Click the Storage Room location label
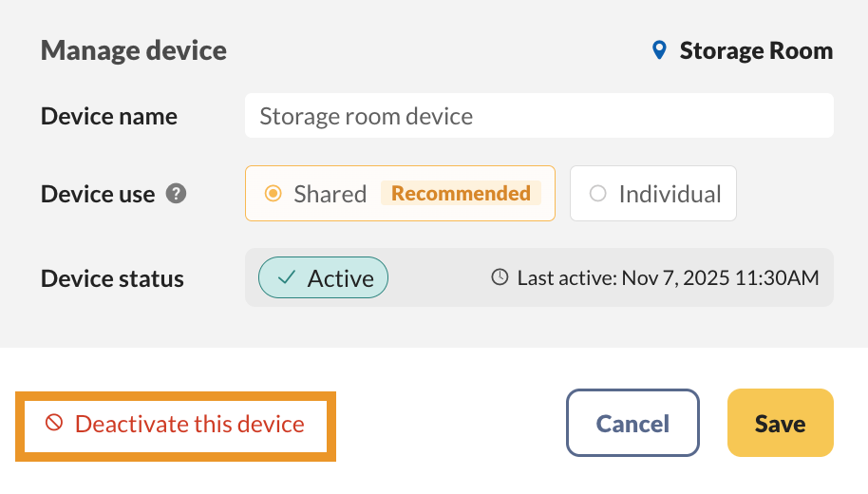Viewport: 868px width, 494px height. coord(756,50)
